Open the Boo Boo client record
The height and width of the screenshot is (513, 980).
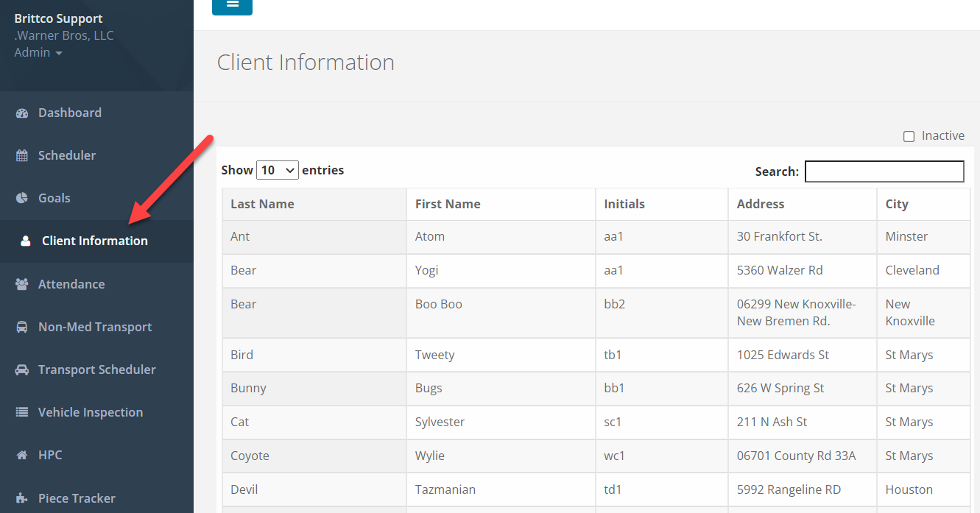(x=439, y=304)
